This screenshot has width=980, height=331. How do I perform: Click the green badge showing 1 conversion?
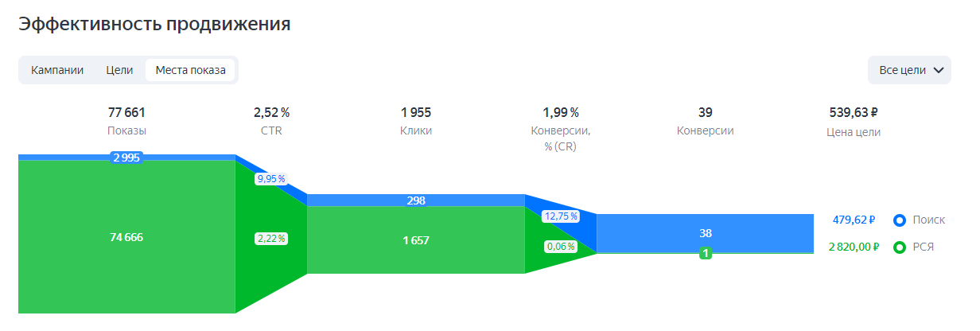[x=706, y=253]
